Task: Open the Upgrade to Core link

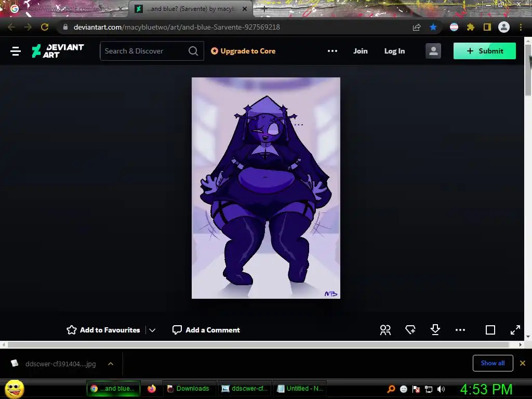Action: click(x=243, y=51)
